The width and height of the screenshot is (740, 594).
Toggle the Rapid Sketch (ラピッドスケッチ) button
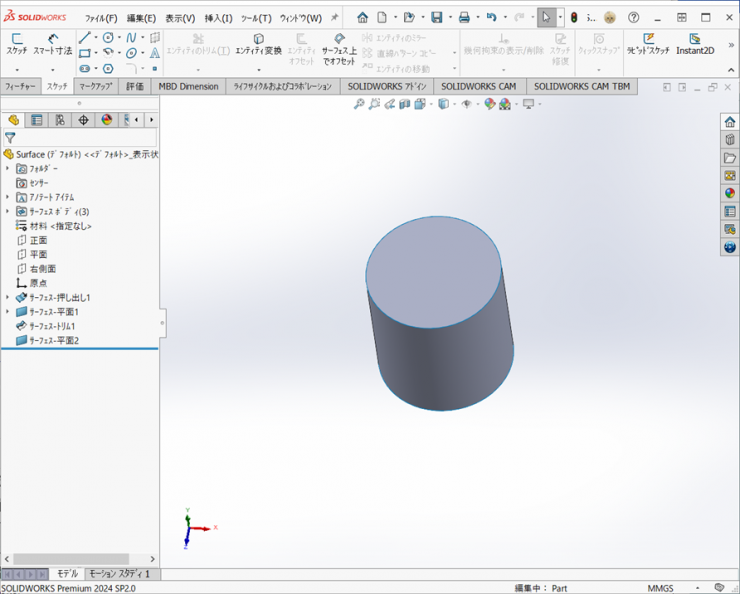[648, 44]
